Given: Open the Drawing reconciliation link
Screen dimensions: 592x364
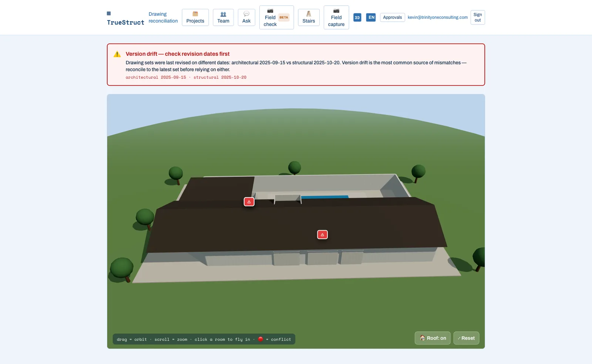Looking at the screenshot, I should [163, 17].
